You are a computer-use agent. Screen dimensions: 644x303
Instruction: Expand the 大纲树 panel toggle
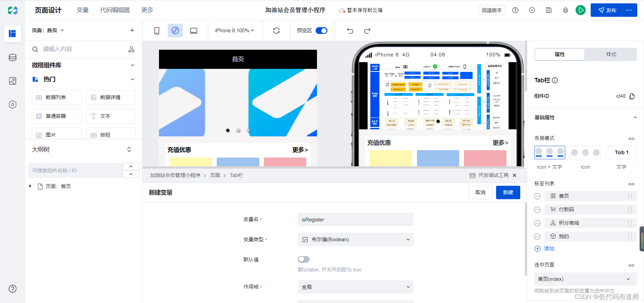point(129,149)
